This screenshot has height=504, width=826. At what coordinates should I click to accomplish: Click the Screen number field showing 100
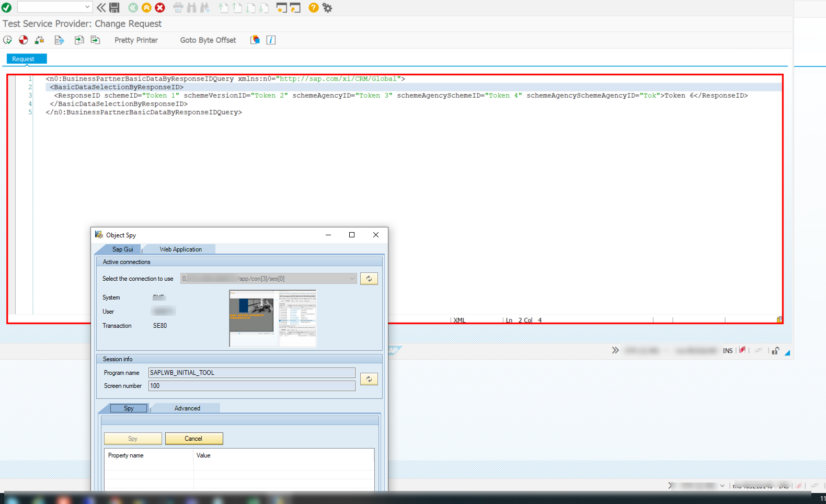point(252,386)
